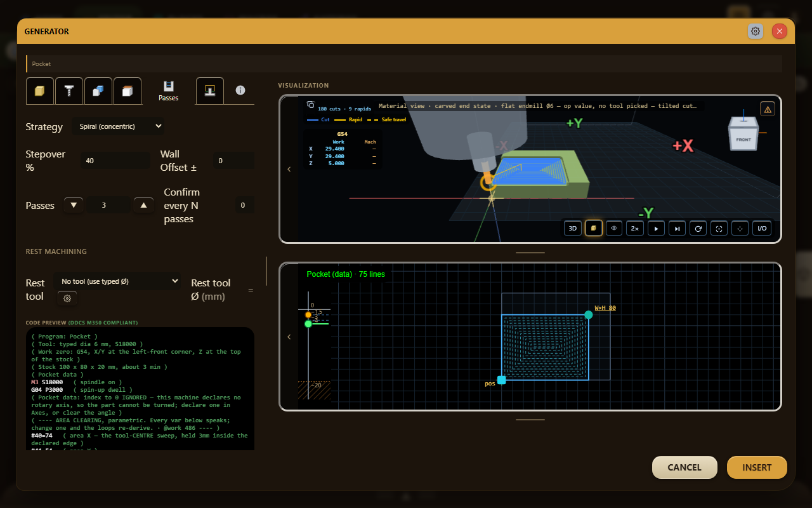Image resolution: width=812 pixels, height=508 pixels.
Task: Click the Insert button
Action: [757, 467]
